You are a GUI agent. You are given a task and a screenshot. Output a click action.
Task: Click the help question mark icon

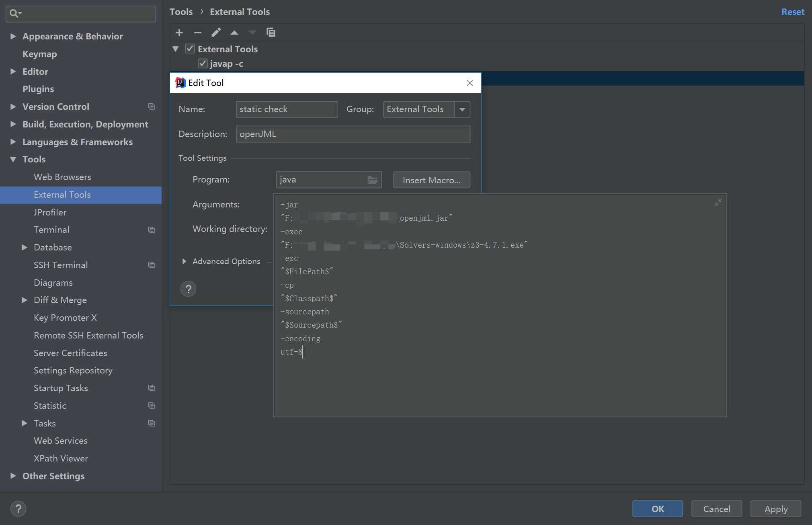[188, 289]
